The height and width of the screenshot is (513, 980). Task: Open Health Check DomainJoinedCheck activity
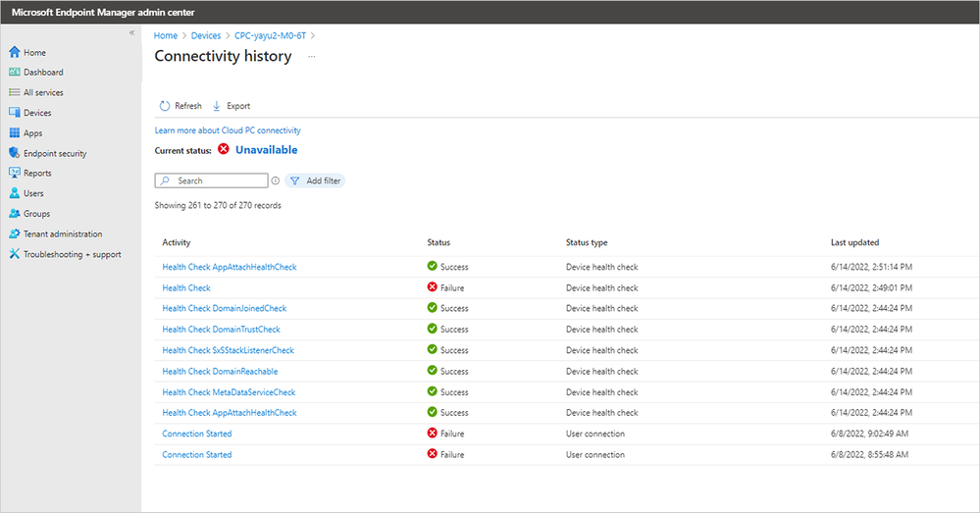pyautogui.click(x=225, y=308)
